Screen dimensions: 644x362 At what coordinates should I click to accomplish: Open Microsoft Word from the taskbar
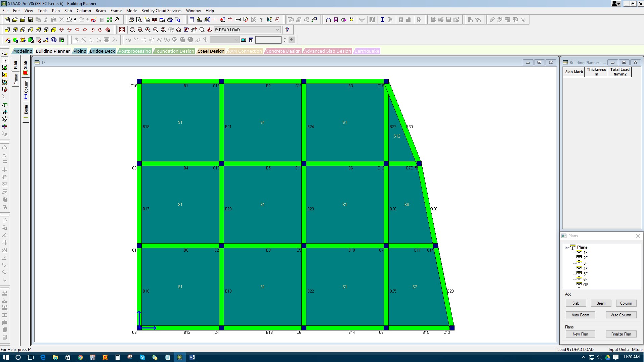click(x=192, y=357)
